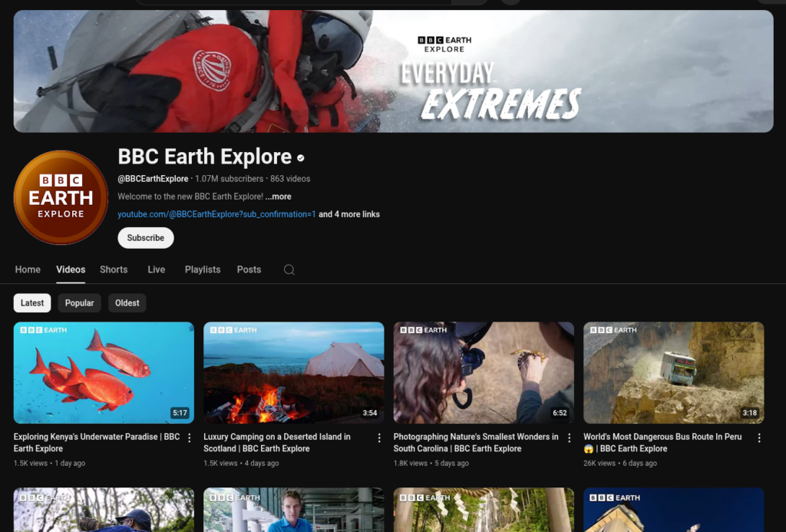Play the red fish thumbnail video

coord(104,372)
